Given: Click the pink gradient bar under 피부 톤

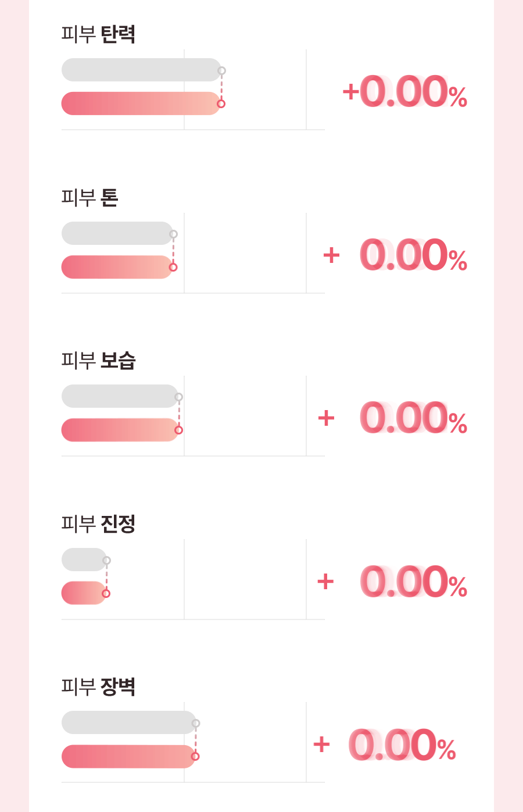Looking at the screenshot, I should tap(116, 267).
